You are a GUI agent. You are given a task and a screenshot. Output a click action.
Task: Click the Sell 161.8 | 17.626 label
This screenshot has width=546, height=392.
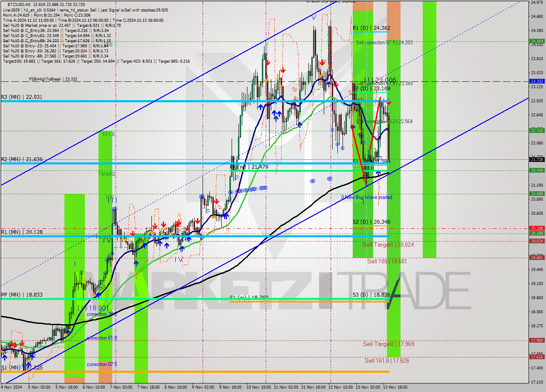386,360
